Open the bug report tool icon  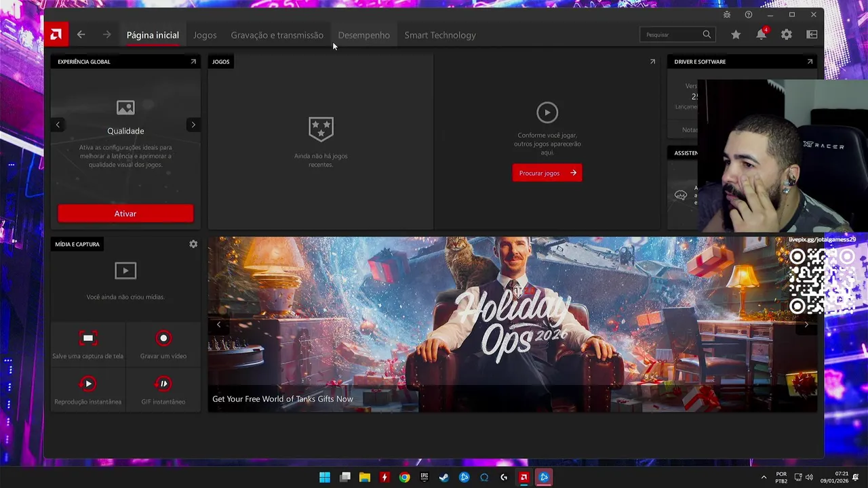[x=727, y=15]
